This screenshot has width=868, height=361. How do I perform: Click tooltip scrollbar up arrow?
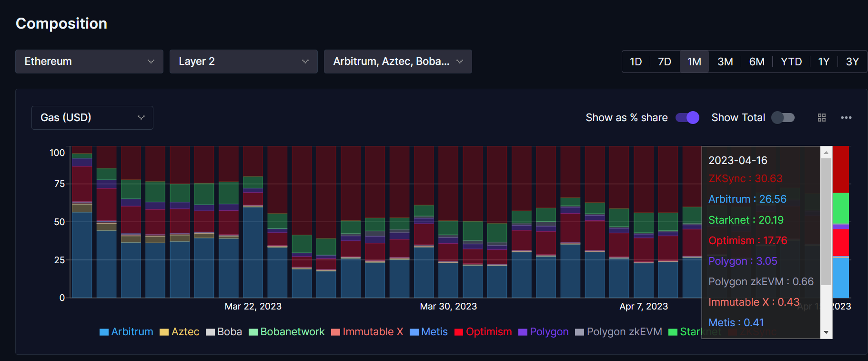(826, 153)
